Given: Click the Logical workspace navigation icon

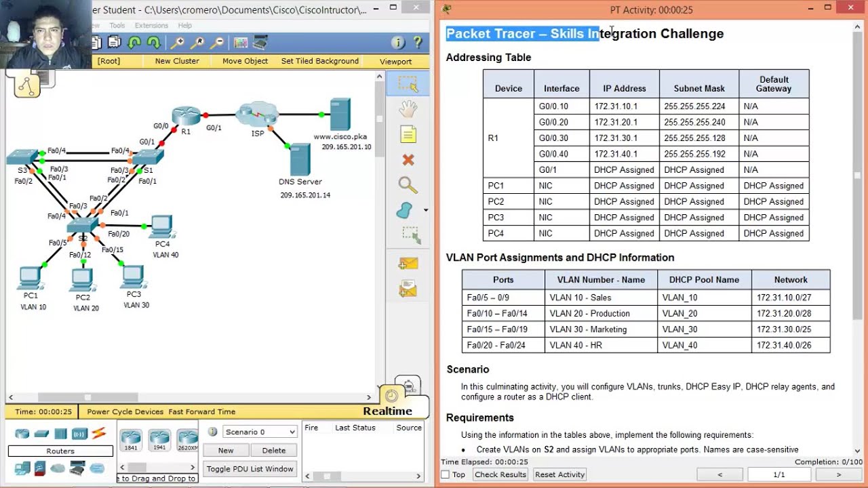Looking at the screenshot, I should [x=26, y=85].
